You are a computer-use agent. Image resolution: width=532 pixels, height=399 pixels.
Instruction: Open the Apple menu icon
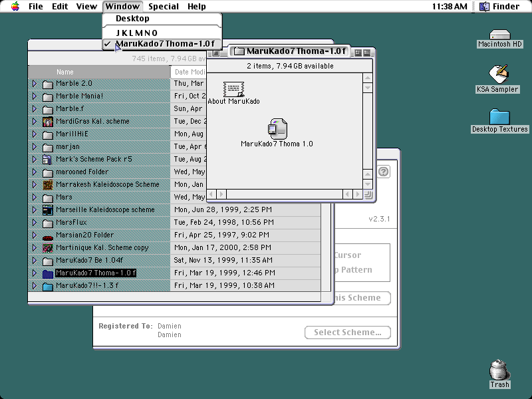point(15,6)
